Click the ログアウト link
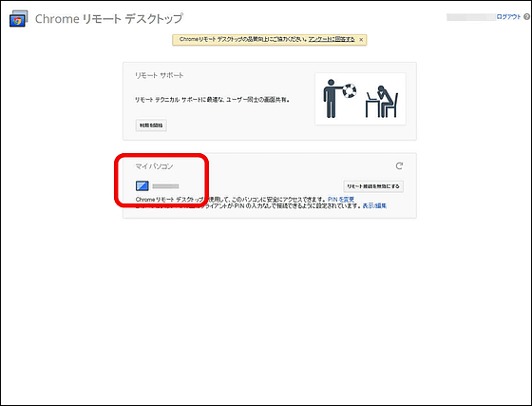Viewport: 532px width, 406px height. [508, 16]
